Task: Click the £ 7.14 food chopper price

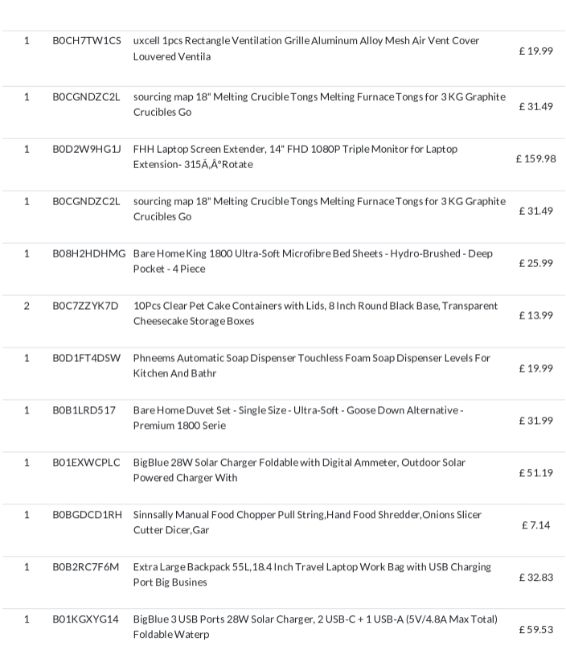Action: 536,525
